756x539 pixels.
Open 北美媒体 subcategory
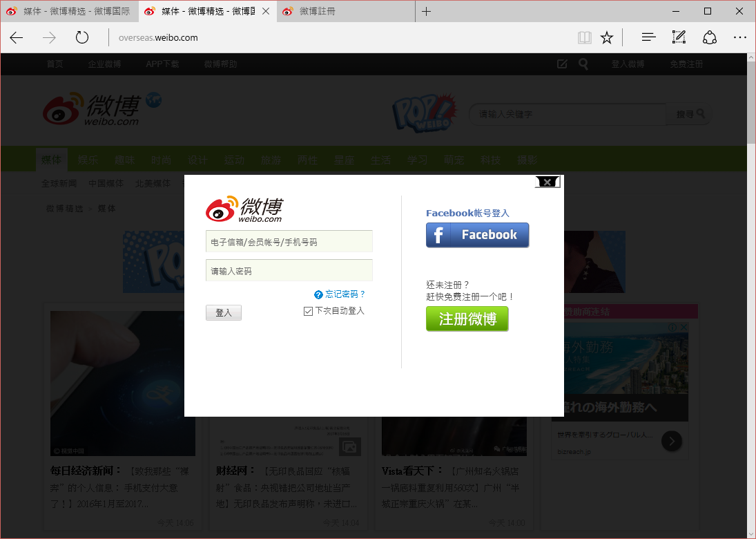pyautogui.click(x=153, y=183)
